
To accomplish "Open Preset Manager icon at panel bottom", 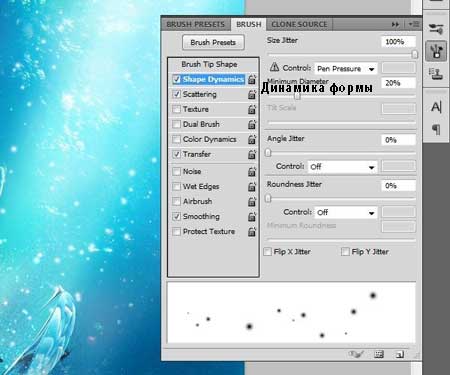I will click(x=379, y=354).
